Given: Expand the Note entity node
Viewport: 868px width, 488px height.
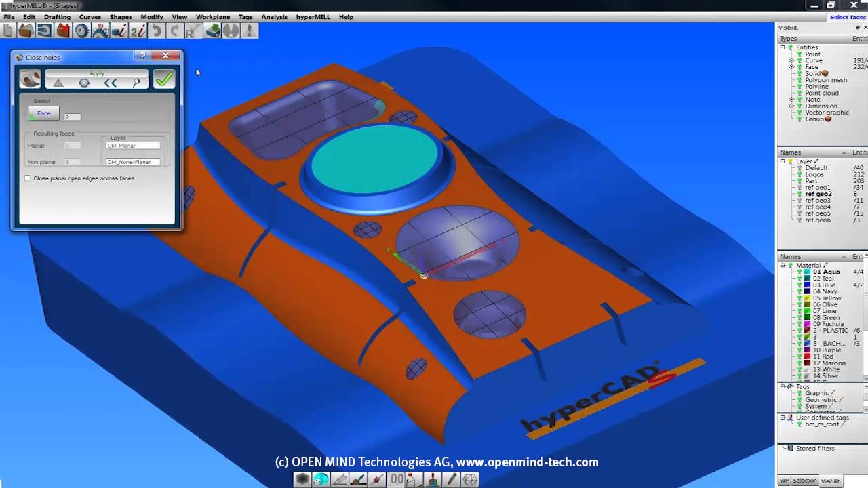Looking at the screenshot, I should (x=791, y=100).
